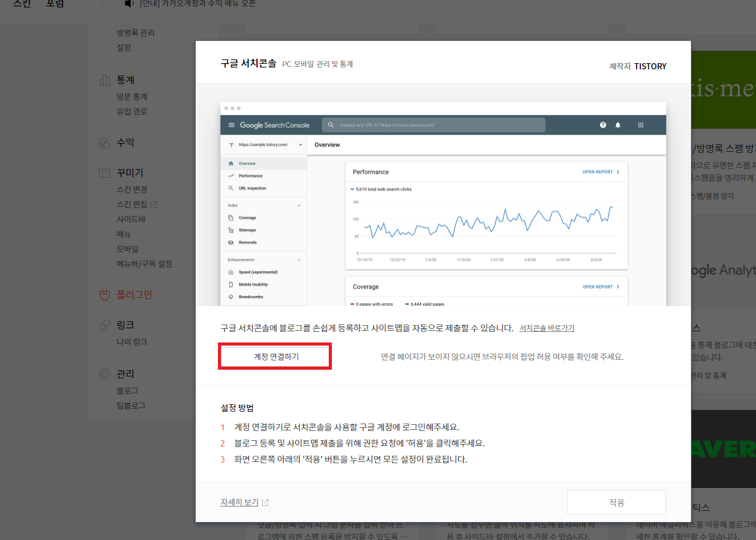Open the 통계 section heading

(x=126, y=80)
